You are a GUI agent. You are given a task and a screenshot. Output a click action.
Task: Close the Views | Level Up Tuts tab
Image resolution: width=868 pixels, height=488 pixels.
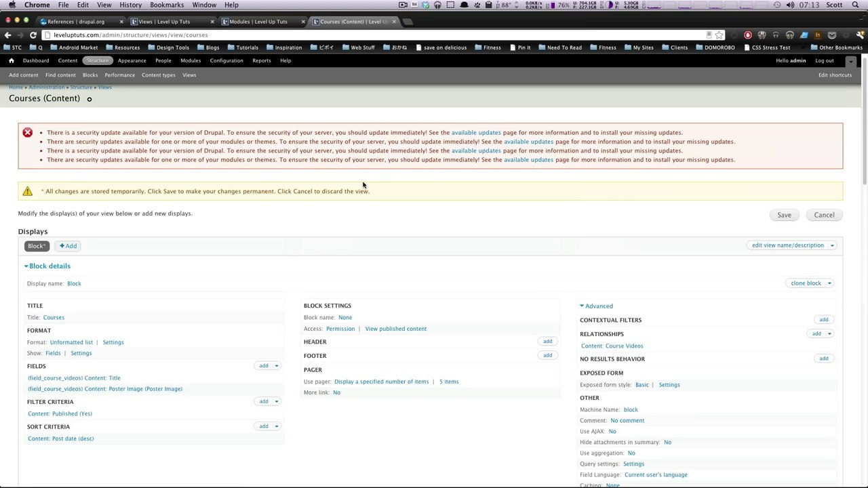tap(212, 22)
